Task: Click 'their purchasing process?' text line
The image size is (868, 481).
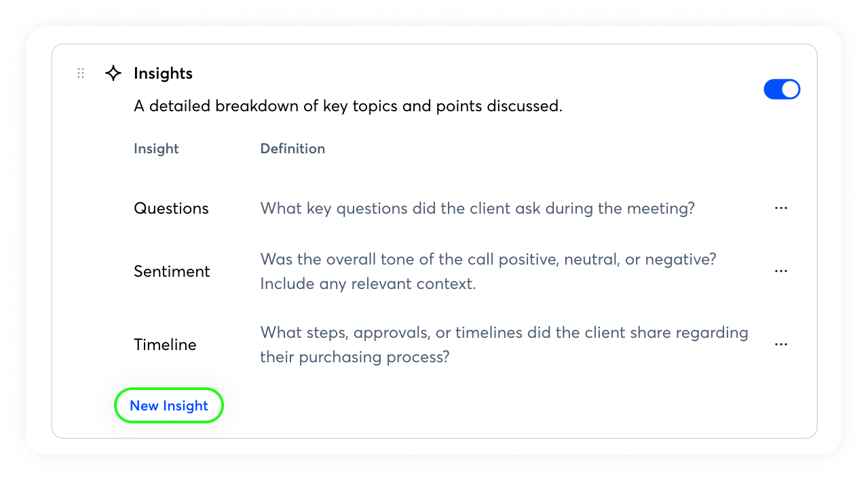Action: point(354,357)
